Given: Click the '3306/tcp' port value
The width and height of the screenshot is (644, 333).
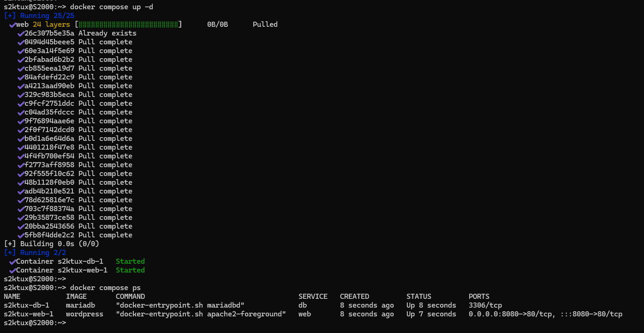Looking at the screenshot, I should pos(485,305).
